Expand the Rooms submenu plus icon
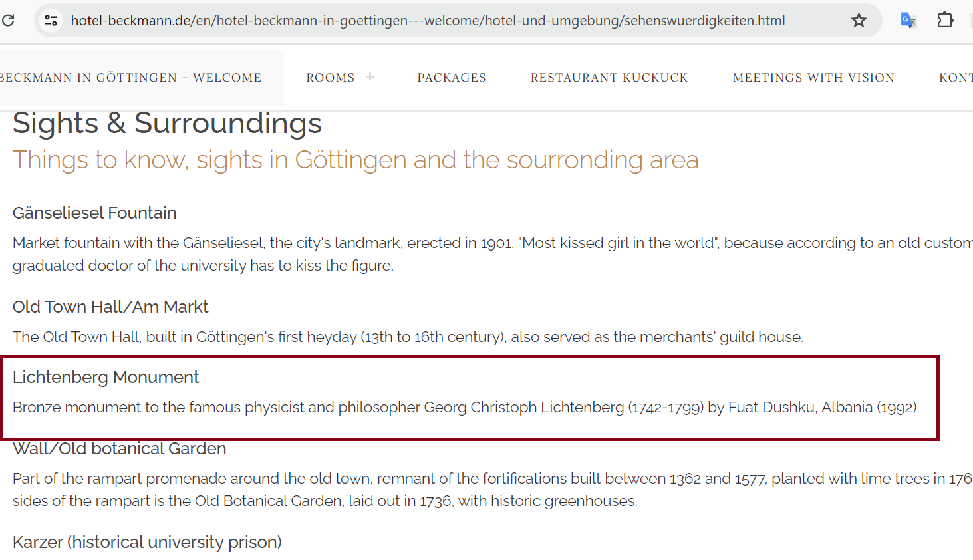 tap(370, 77)
